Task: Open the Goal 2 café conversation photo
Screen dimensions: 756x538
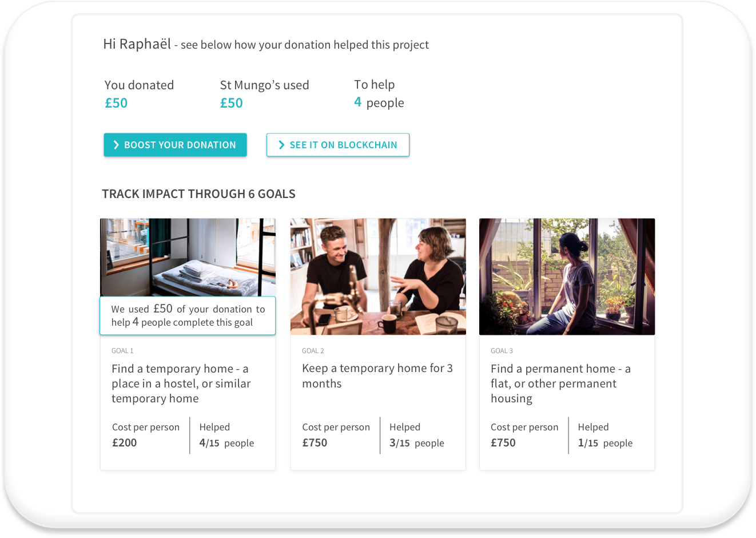Action: (378, 276)
